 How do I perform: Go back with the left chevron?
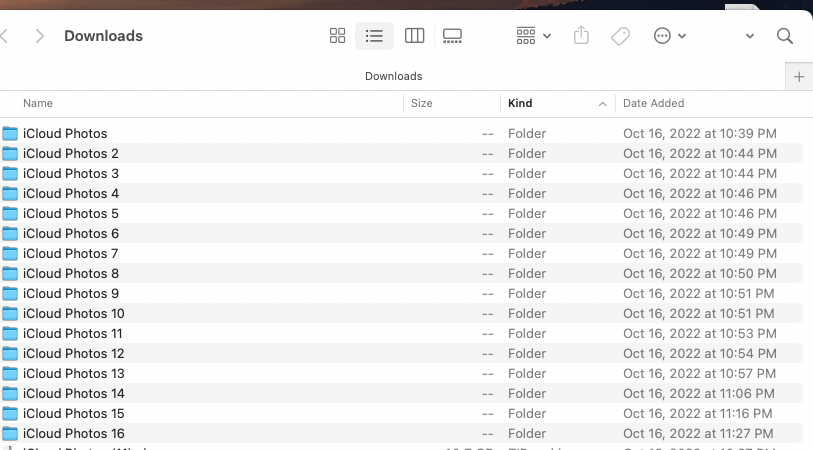(5, 36)
